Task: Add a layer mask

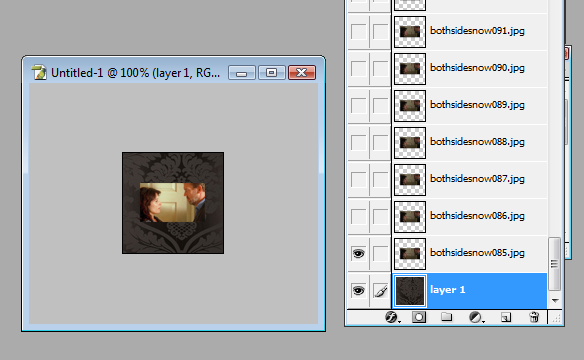Action: (419, 317)
